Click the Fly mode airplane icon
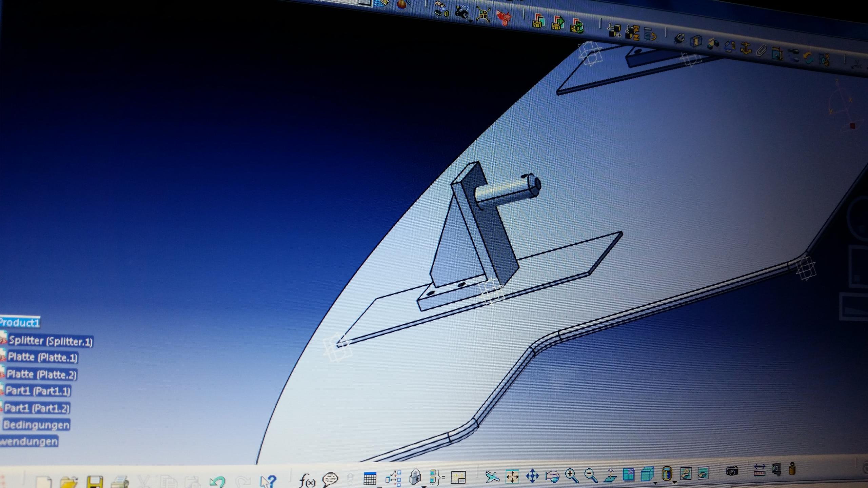This screenshot has height=488, width=868. coord(492,476)
